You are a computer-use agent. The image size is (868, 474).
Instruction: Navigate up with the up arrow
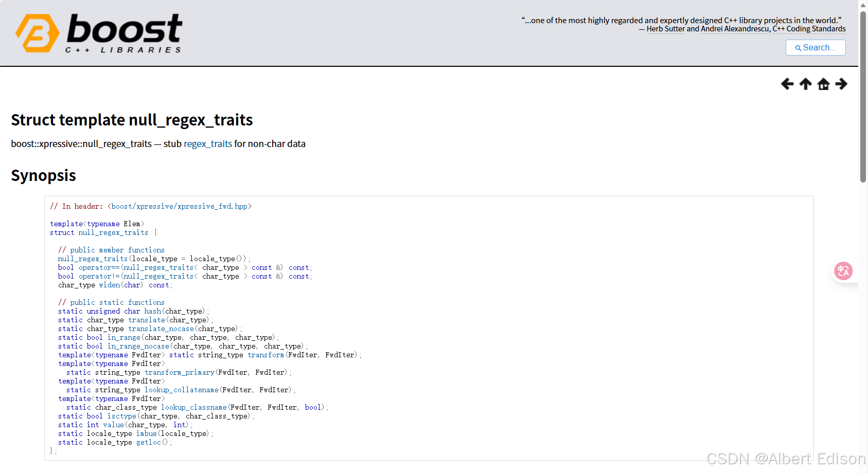point(806,84)
